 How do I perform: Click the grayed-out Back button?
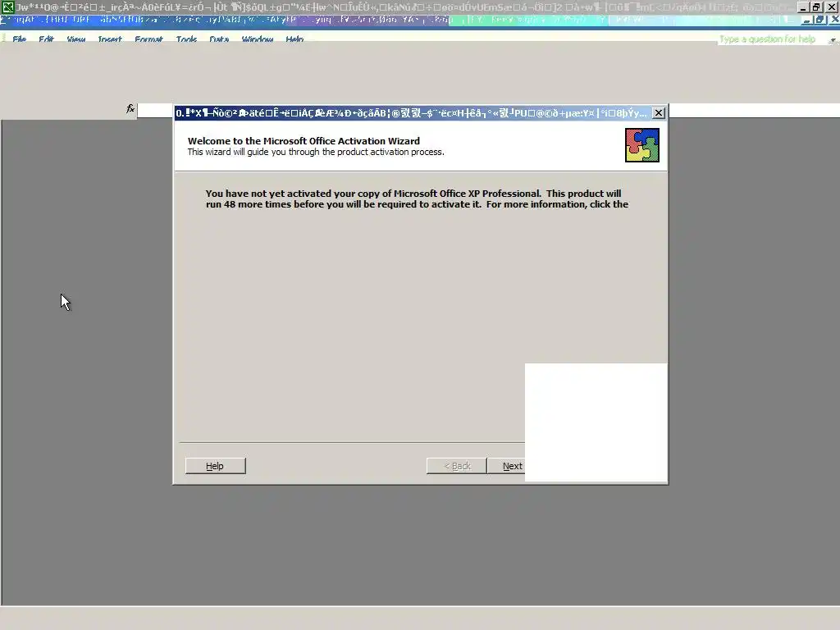click(x=456, y=466)
